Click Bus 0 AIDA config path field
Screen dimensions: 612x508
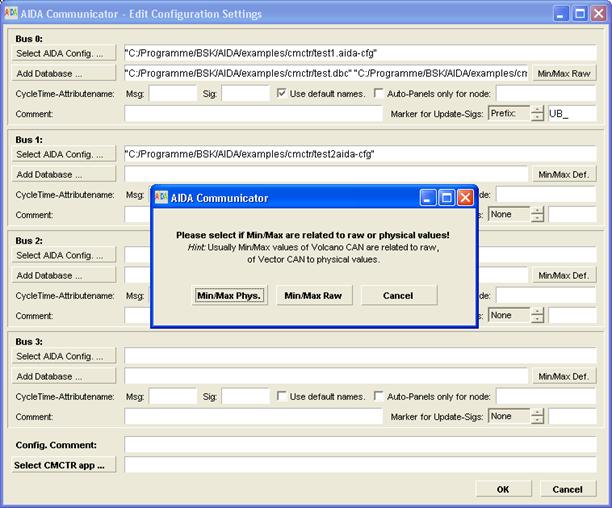360,53
